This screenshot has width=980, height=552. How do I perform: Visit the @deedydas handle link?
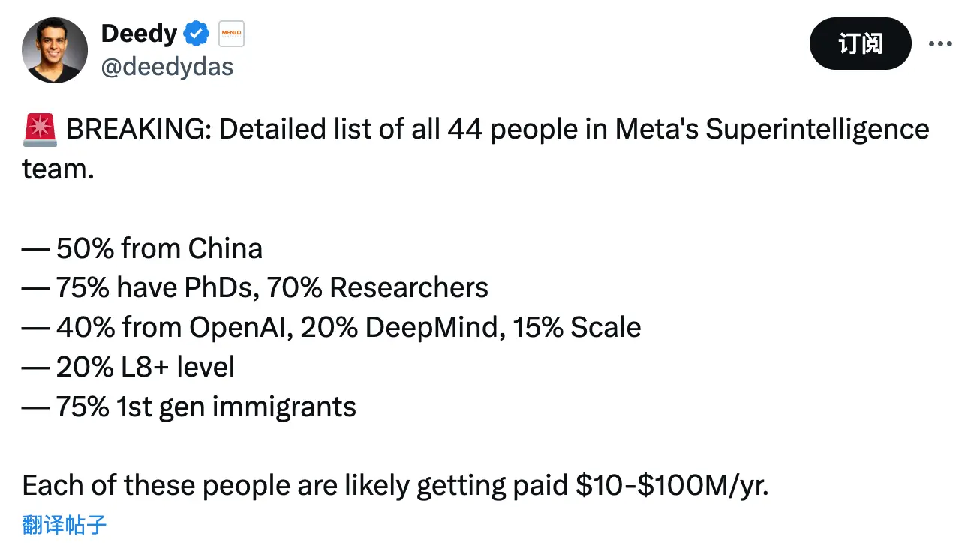click(167, 67)
